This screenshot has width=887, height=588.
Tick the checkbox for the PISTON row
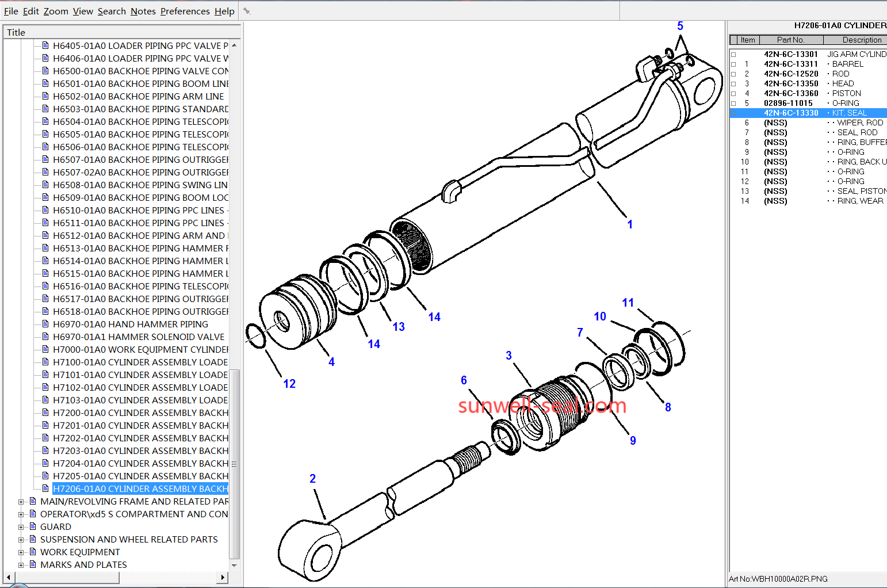click(733, 94)
